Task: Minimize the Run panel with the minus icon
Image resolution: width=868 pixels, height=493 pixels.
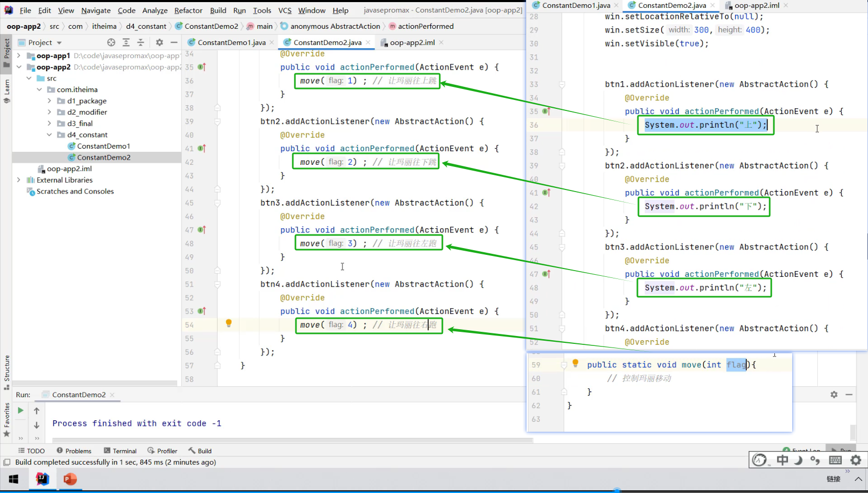Action: click(x=849, y=395)
